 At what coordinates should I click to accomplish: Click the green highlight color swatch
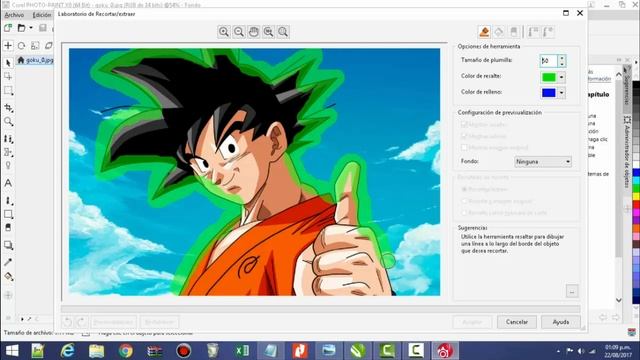click(x=549, y=77)
